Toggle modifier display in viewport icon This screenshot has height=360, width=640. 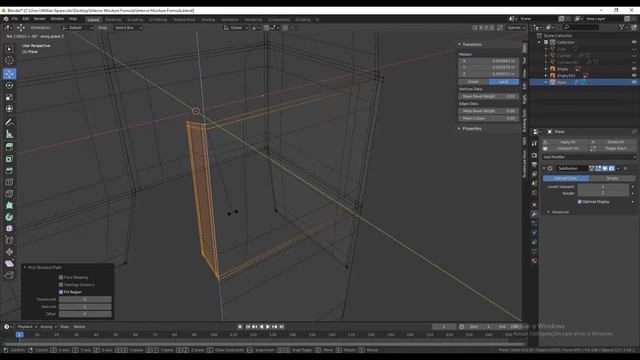tap(605, 168)
